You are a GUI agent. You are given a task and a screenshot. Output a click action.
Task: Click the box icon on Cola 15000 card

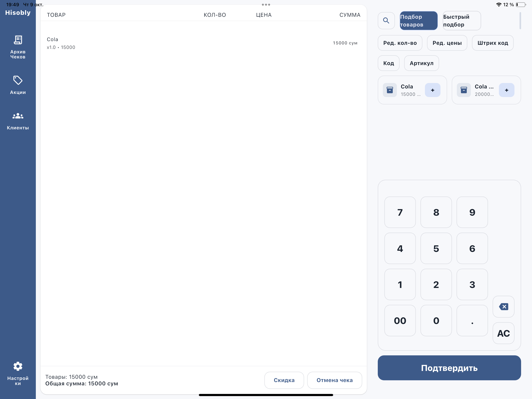(x=390, y=90)
